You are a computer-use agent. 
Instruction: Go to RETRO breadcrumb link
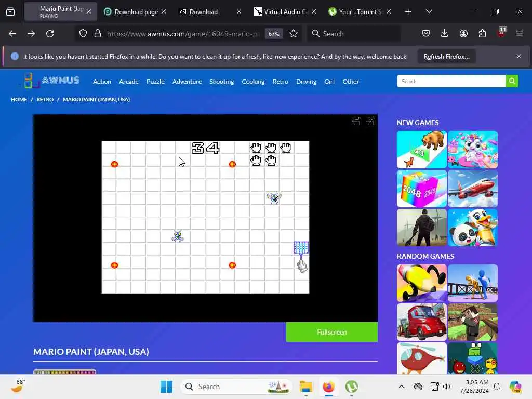coord(45,99)
